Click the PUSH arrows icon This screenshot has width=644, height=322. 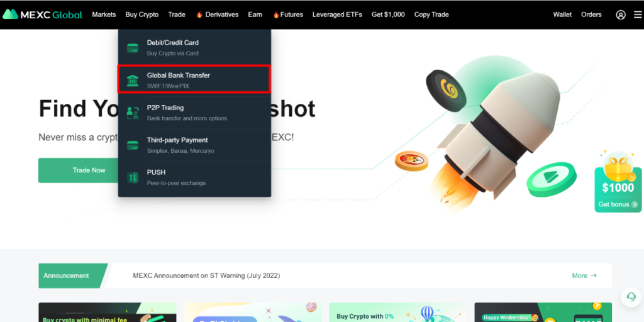[x=133, y=178]
